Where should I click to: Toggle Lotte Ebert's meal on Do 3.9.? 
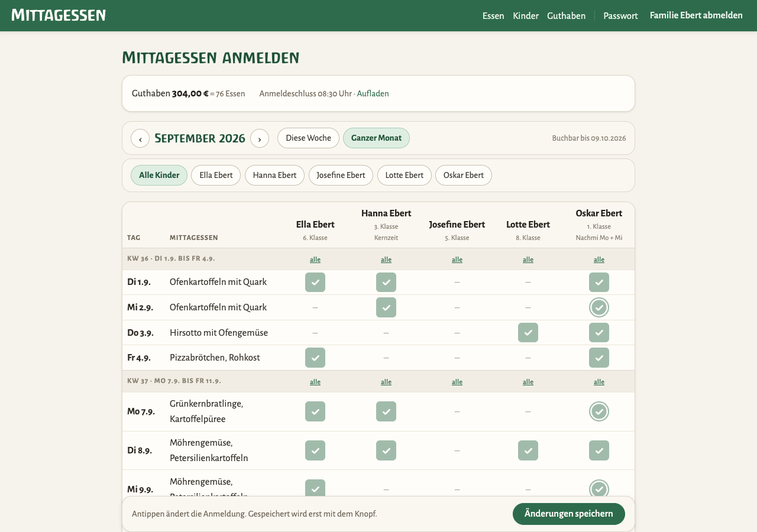(528, 333)
